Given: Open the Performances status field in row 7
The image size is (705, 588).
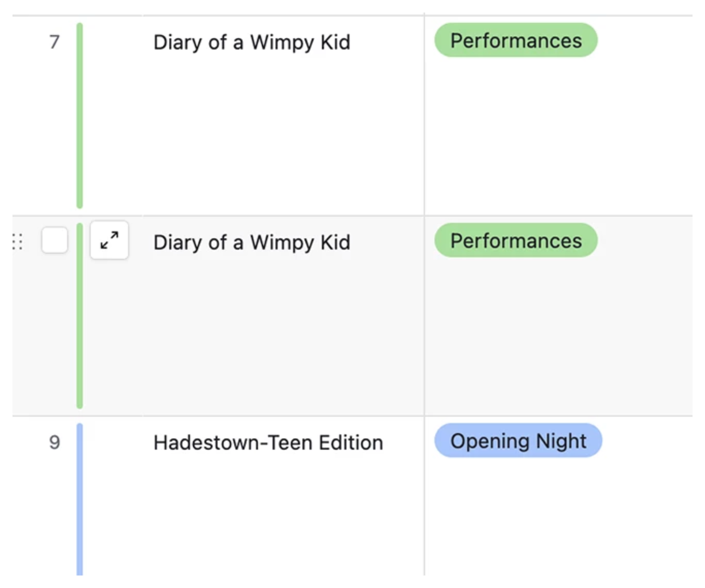Looking at the screenshot, I should (x=516, y=41).
